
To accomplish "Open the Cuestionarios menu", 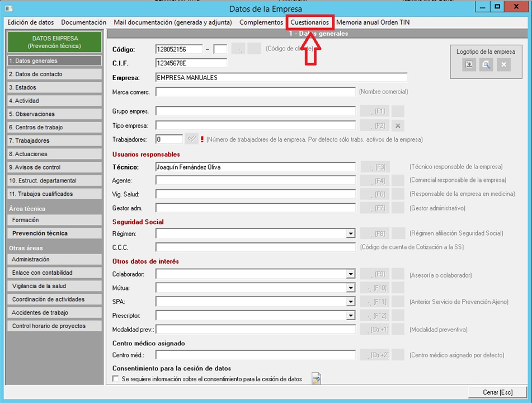I will 310,22.
